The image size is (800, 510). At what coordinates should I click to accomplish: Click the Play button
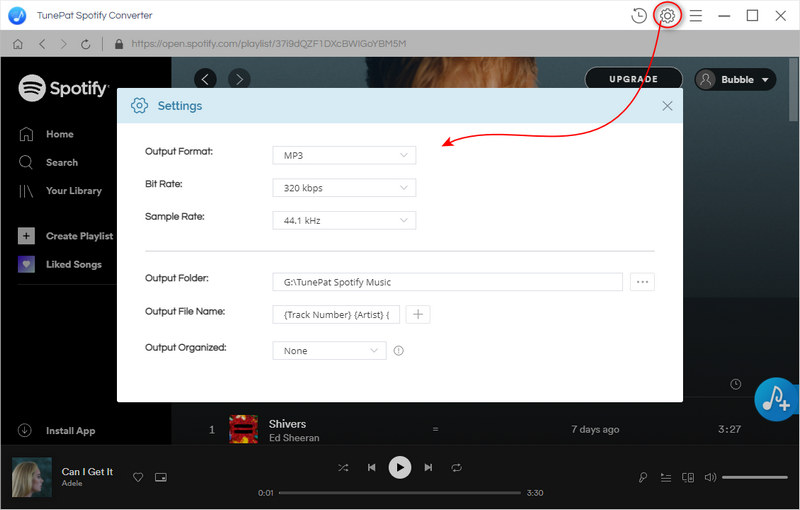(x=400, y=467)
